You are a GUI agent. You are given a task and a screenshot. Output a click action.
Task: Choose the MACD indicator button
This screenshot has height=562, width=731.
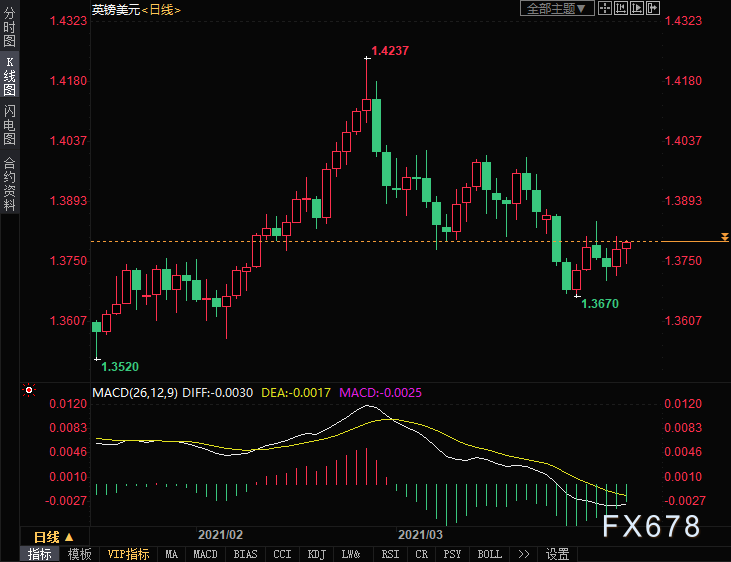[x=205, y=554]
